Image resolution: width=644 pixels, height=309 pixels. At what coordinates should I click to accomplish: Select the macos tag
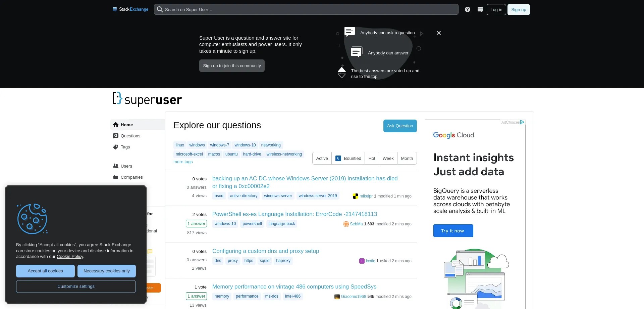tap(214, 154)
